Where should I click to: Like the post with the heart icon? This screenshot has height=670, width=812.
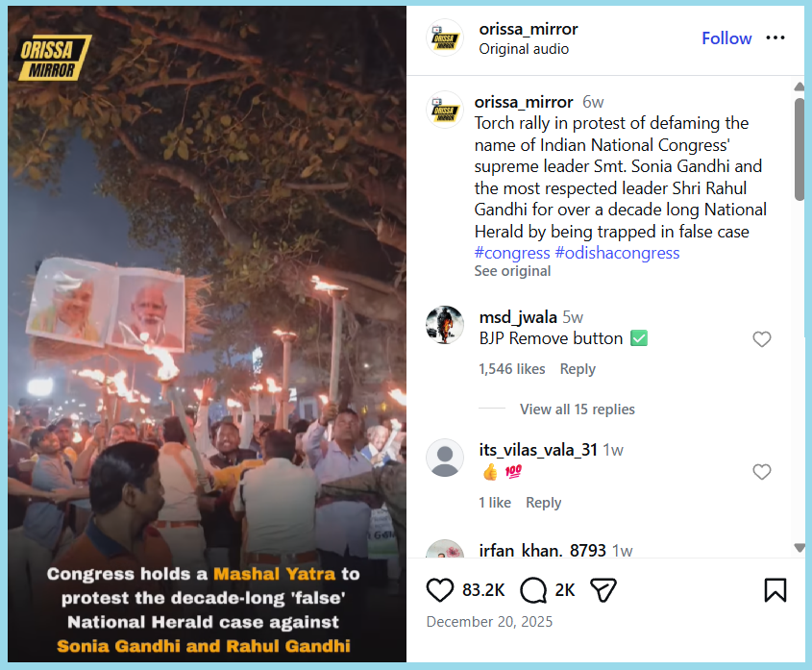[x=440, y=589]
